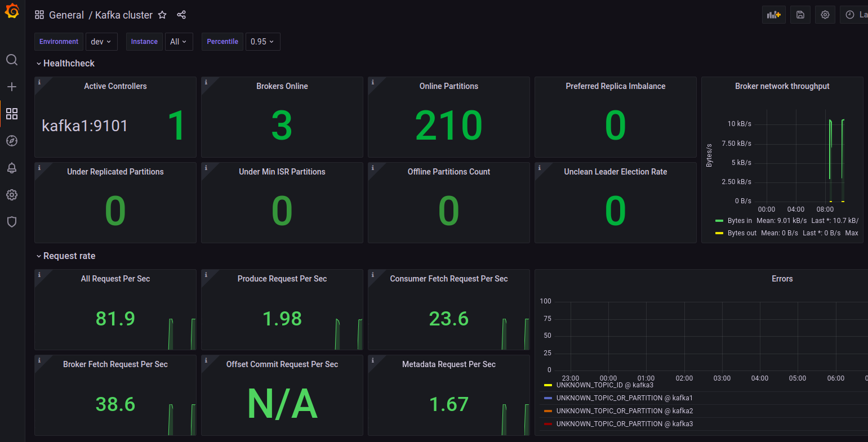
Task: Open dashboard settings gear in top bar
Action: pos(825,15)
